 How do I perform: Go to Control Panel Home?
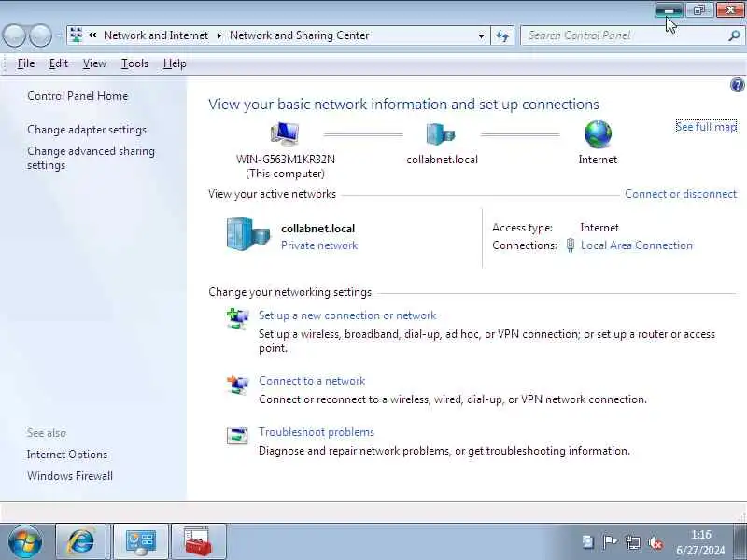tap(78, 96)
